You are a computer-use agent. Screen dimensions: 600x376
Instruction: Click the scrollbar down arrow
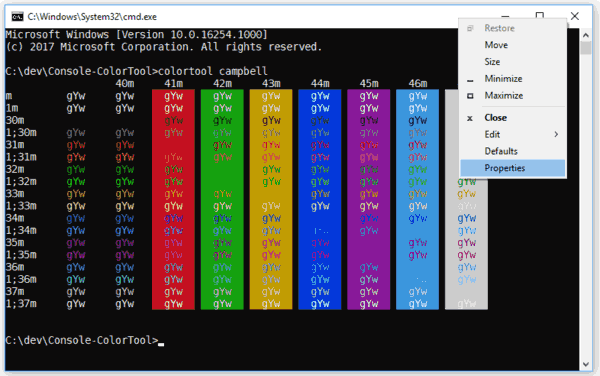click(586, 364)
